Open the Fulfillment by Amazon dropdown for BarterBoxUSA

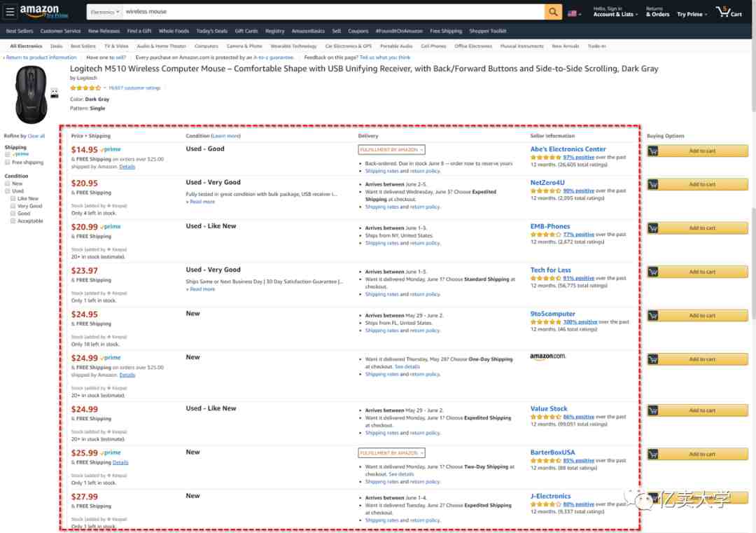(x=391, y=453)
